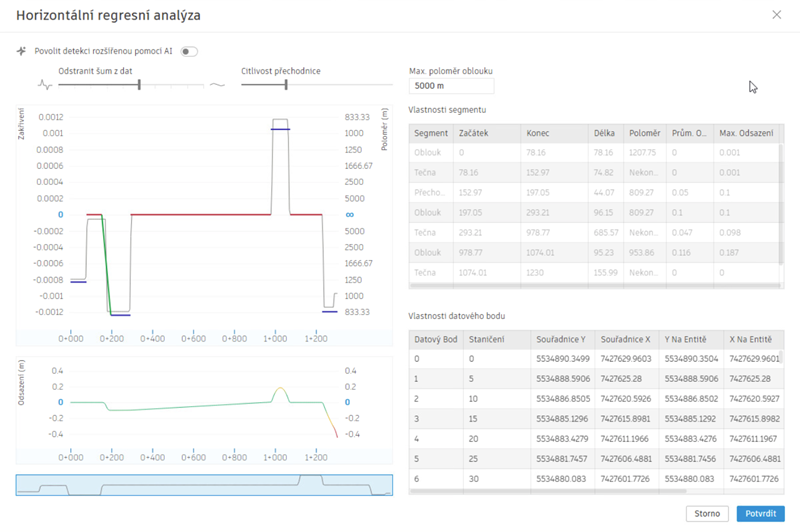Click the Konec column header
The image size is (800, 532).
click(554, 133)
